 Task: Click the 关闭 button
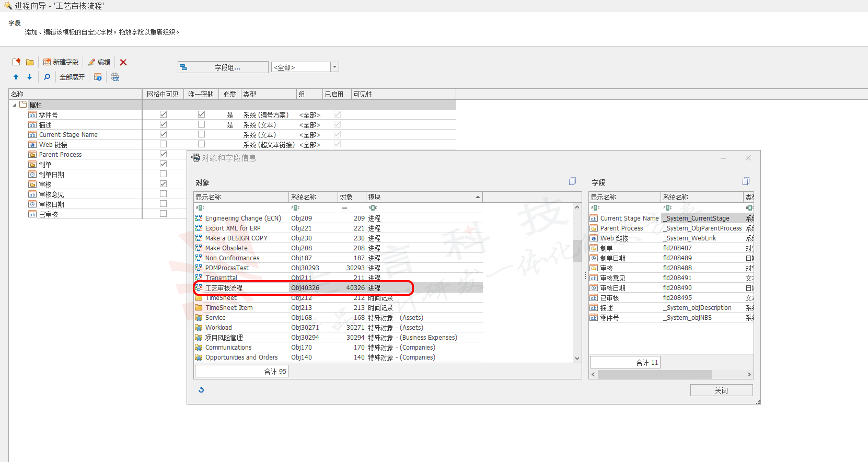pyautogui.click(x=721, y=390)
